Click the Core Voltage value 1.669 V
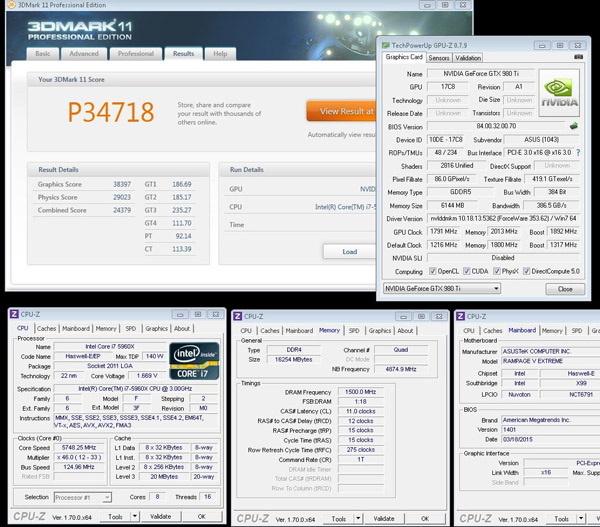Viewport: 600px width, 527px height. tap(147, 375)
